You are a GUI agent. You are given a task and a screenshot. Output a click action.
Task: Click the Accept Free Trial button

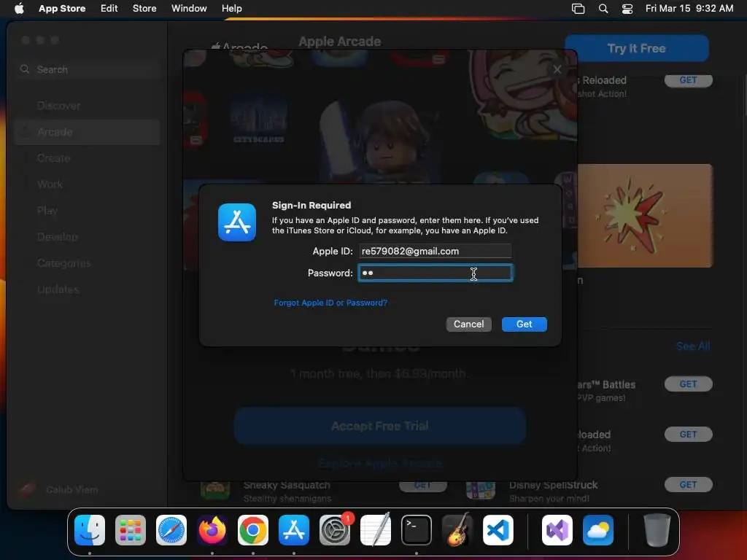point(379,426)
